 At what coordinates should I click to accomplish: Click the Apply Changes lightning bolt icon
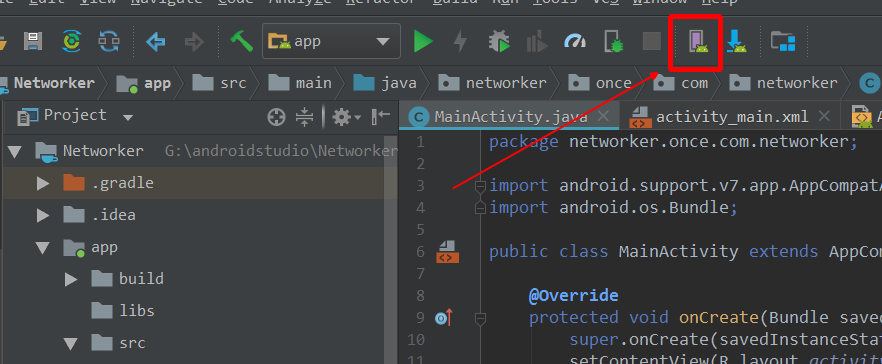point(461,42)
